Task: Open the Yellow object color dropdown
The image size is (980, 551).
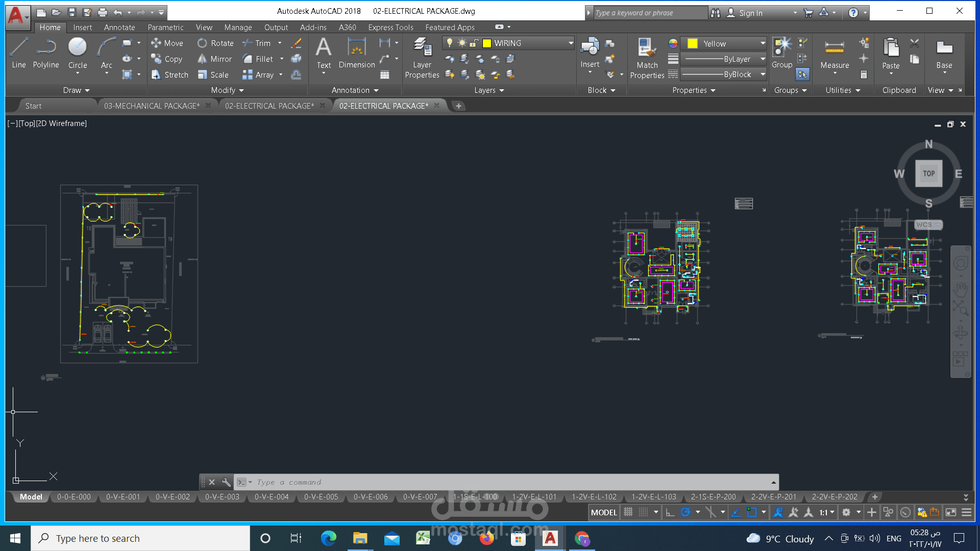Action: pyautogui.click(x=763, y=43)
